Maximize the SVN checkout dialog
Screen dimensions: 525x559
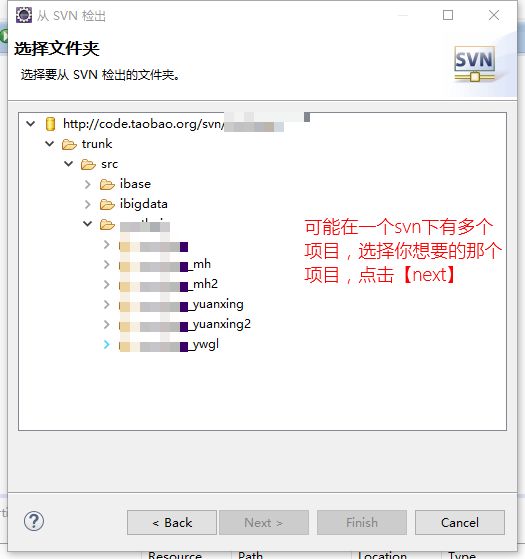pyautogui.click(x=448, y=15)
